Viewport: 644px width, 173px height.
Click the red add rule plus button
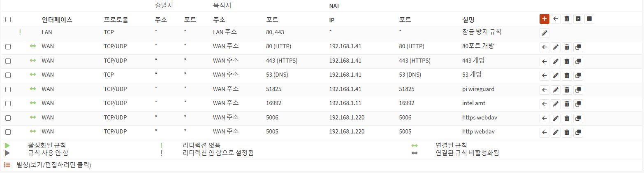pyautogui.click(x=544, y=19)
